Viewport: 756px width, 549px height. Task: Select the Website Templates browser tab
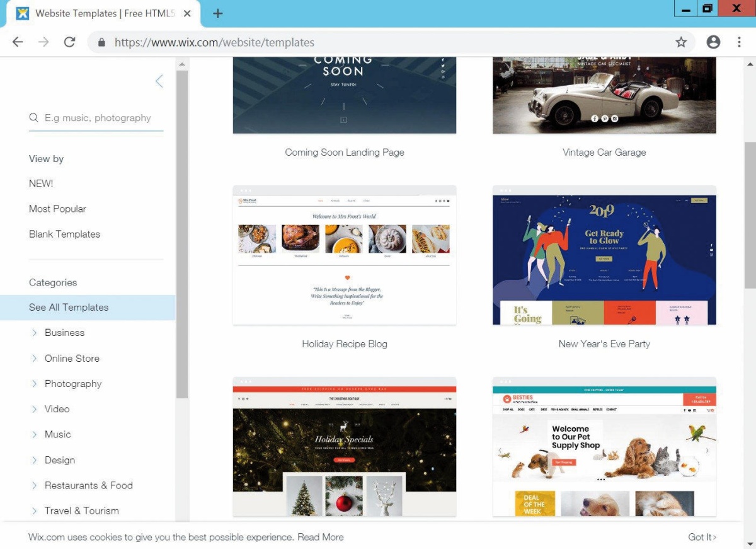pyautogui.click(x=104, y=14)
